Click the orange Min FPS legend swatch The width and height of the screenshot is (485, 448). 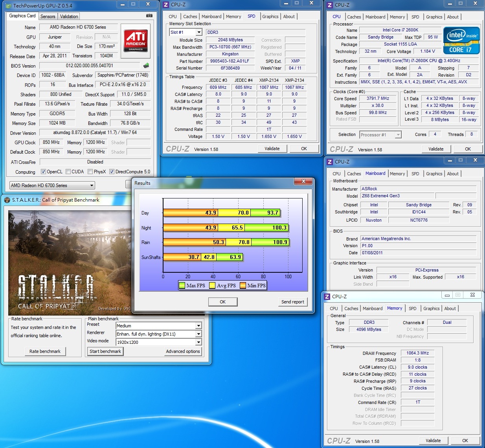coord(243,285)
